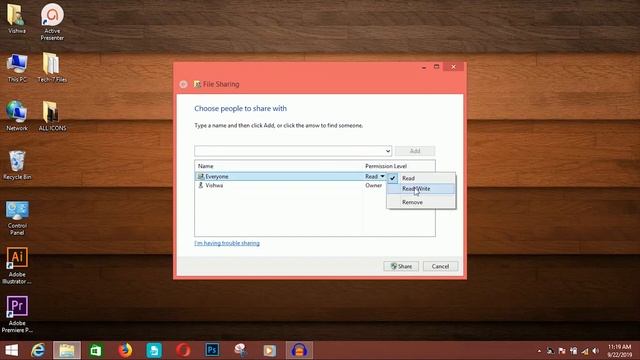Choose the Read permission option
Viewport: 640px width, 360px height.
point(421,178)
